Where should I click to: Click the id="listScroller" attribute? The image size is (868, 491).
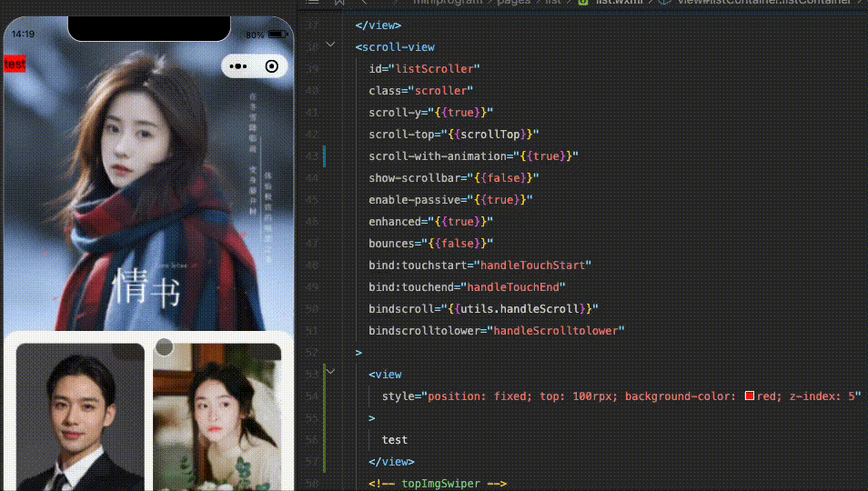pos(424,69)
